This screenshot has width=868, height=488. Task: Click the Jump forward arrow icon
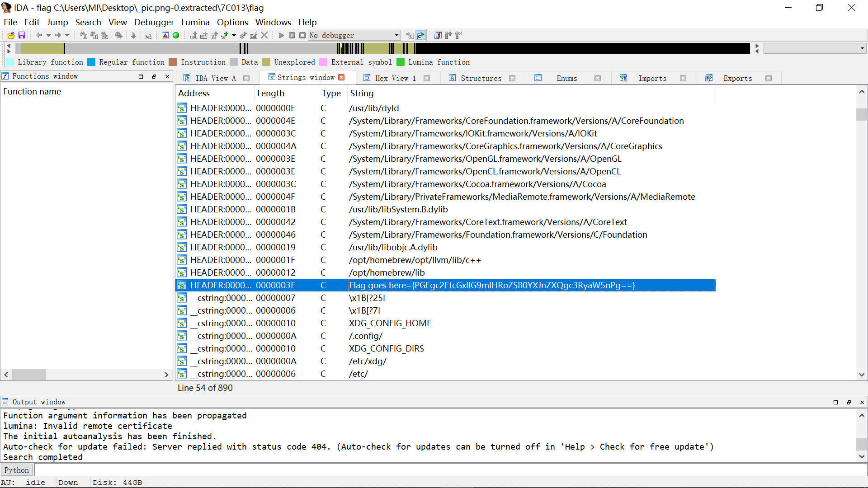(58, 35)
